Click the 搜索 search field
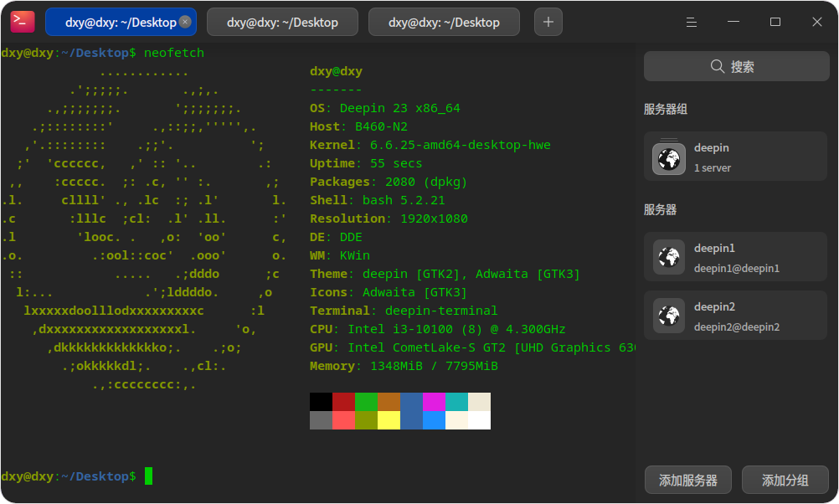 736,66
